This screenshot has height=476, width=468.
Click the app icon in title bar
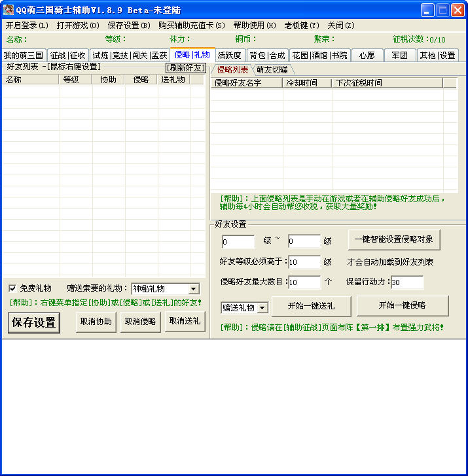click(9, 10)
